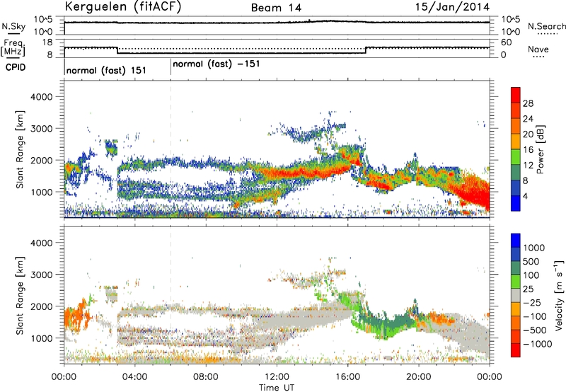Viewport: 566px width, 392px height.
Task: Click the "Slant Range [km]" label of the power panel
Action: point(20,149)
